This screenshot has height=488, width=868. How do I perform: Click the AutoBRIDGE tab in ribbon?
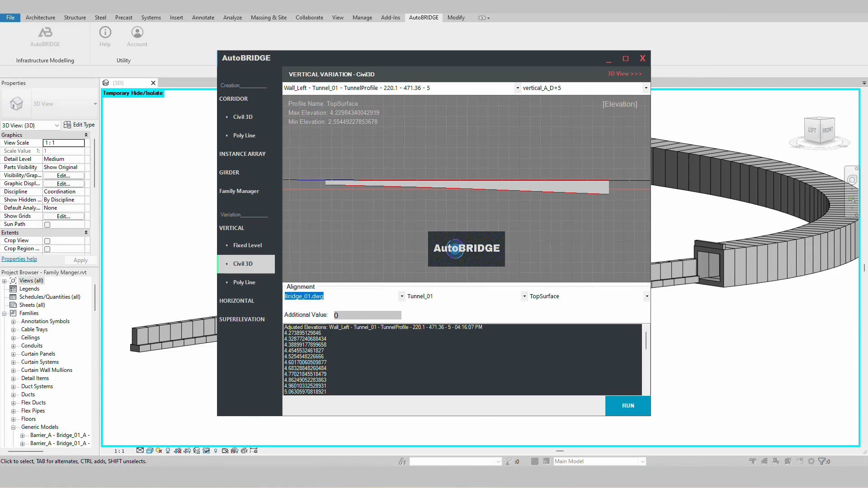point(423,17)
